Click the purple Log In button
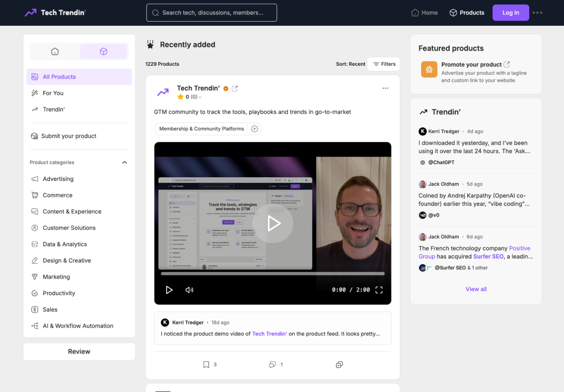 (510, 13)
